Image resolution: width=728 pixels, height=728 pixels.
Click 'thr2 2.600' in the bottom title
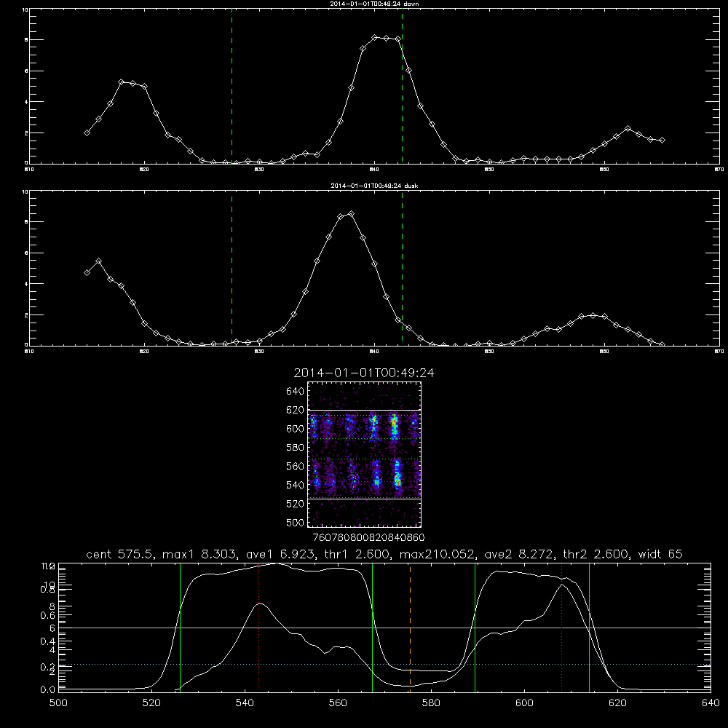click(x=596, y=554)
